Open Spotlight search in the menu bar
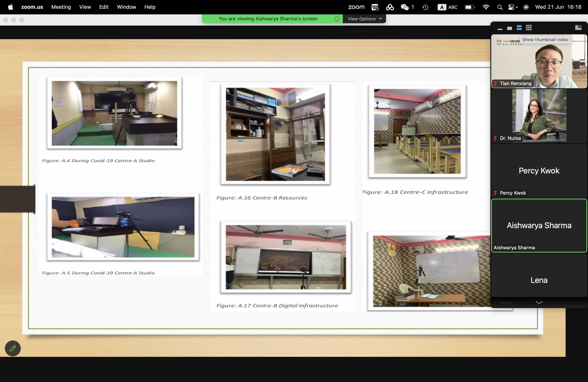 tap(500, 7)
